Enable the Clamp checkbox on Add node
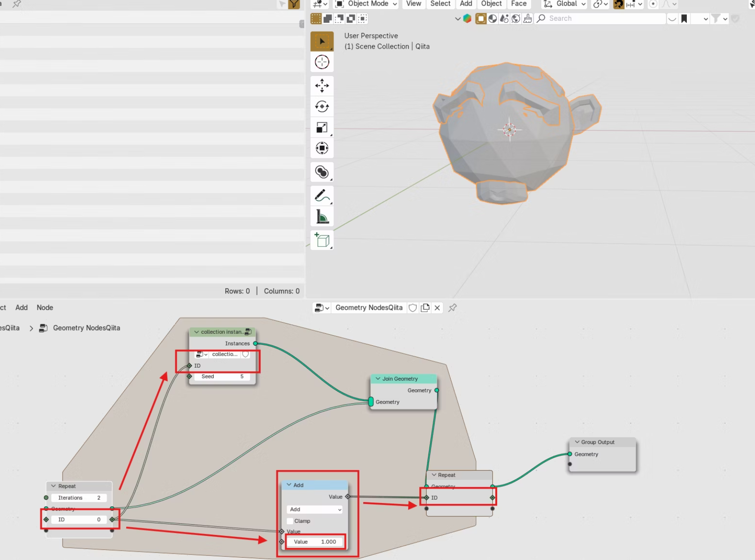 coord(290,521)
